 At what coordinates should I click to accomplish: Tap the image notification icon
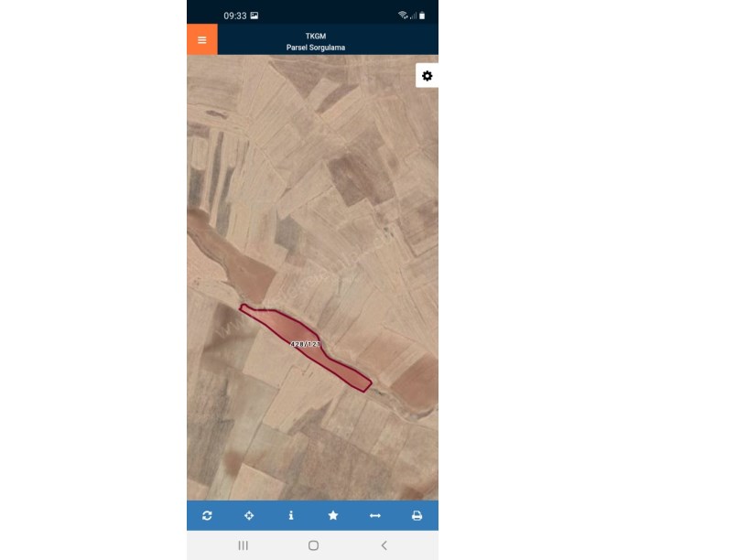coord(254,16)
